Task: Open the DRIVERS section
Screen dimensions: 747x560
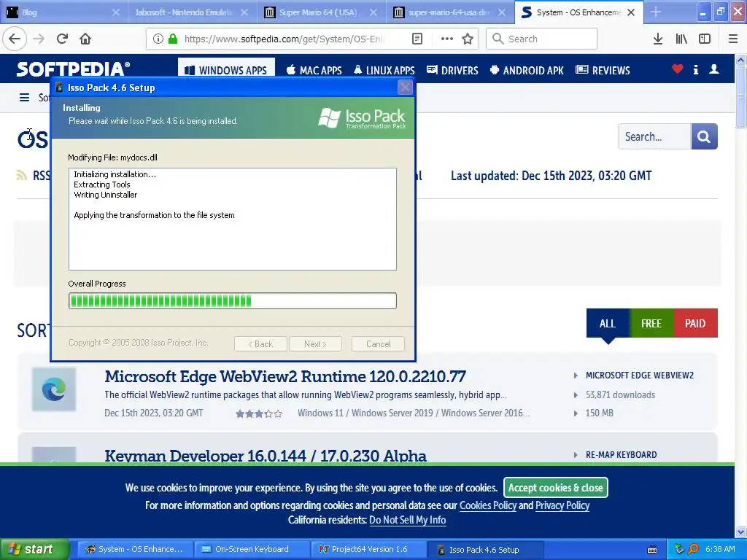Action: tap(452, 70)
